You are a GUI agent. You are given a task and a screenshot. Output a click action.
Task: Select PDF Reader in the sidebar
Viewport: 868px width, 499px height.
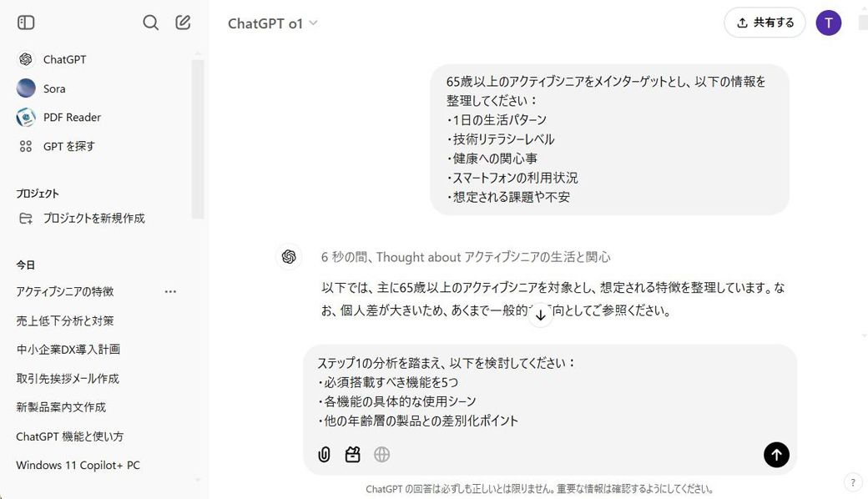(72, 118)
